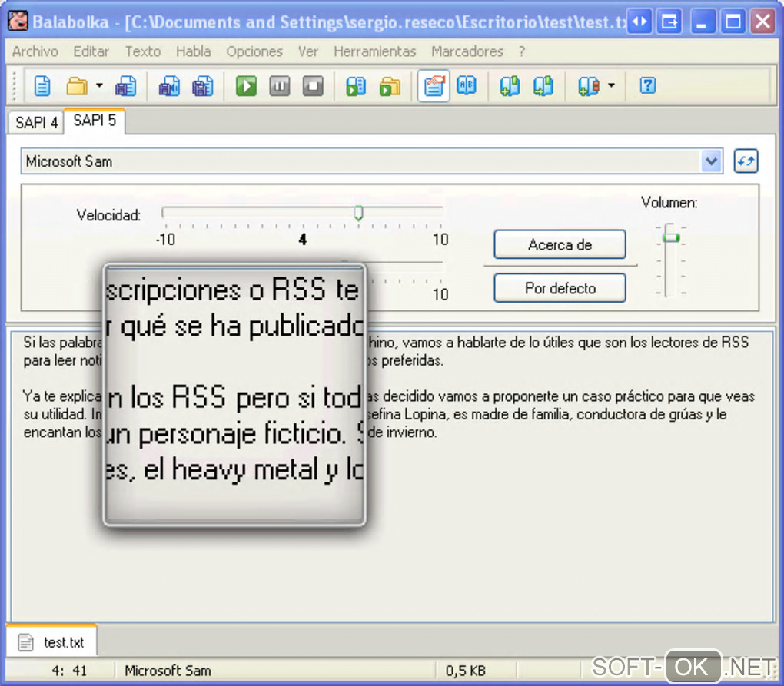
Task: Open the Habla menu
Action: pyautogui.click(x=193, y=51)
